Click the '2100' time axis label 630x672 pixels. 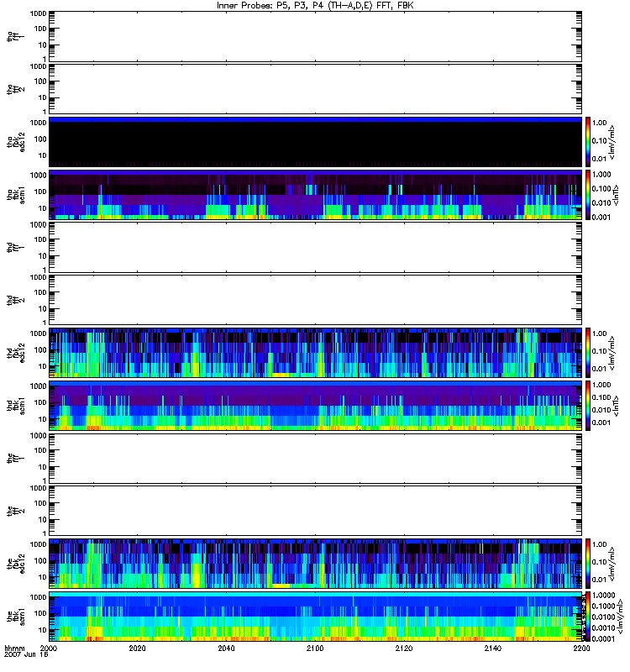tap(315, 648)
